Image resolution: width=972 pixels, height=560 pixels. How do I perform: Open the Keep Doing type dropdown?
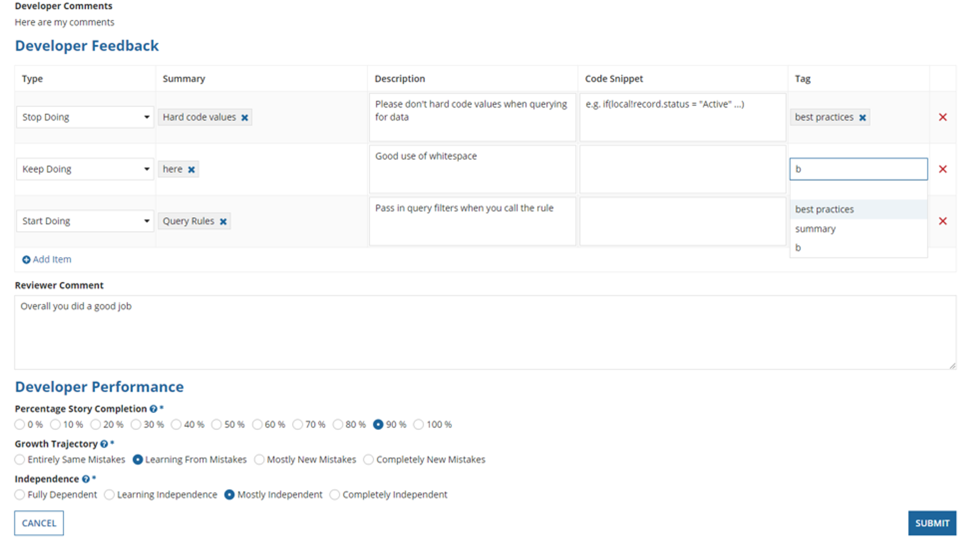pos(85,169)
